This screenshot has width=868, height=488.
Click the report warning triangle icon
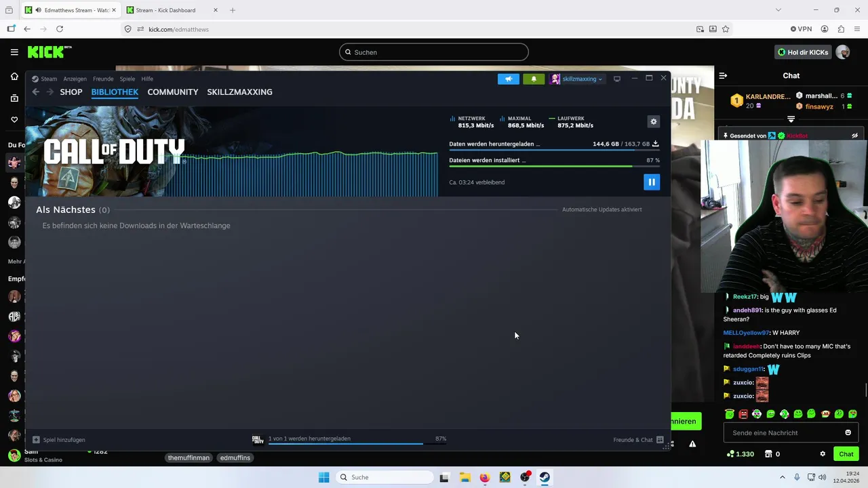(x=692, y=444)
